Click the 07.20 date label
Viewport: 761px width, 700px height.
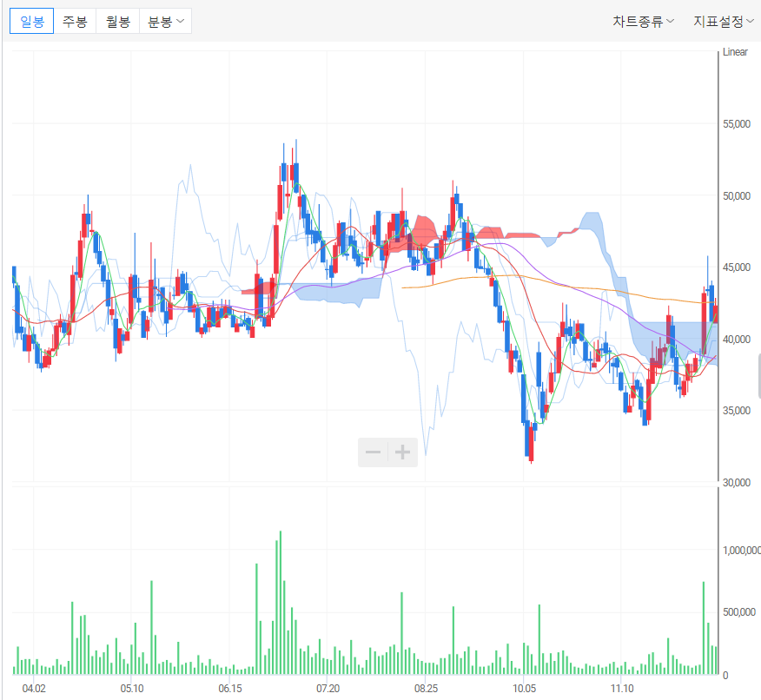point(328,689)
